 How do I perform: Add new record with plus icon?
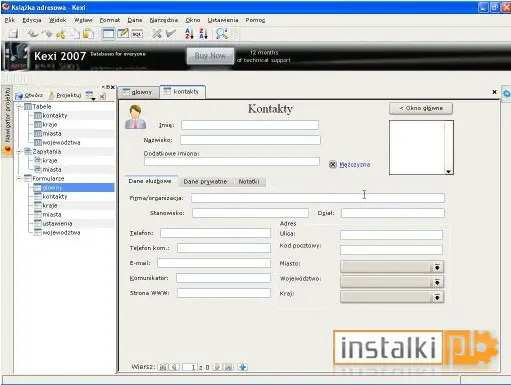click(243, 367)
